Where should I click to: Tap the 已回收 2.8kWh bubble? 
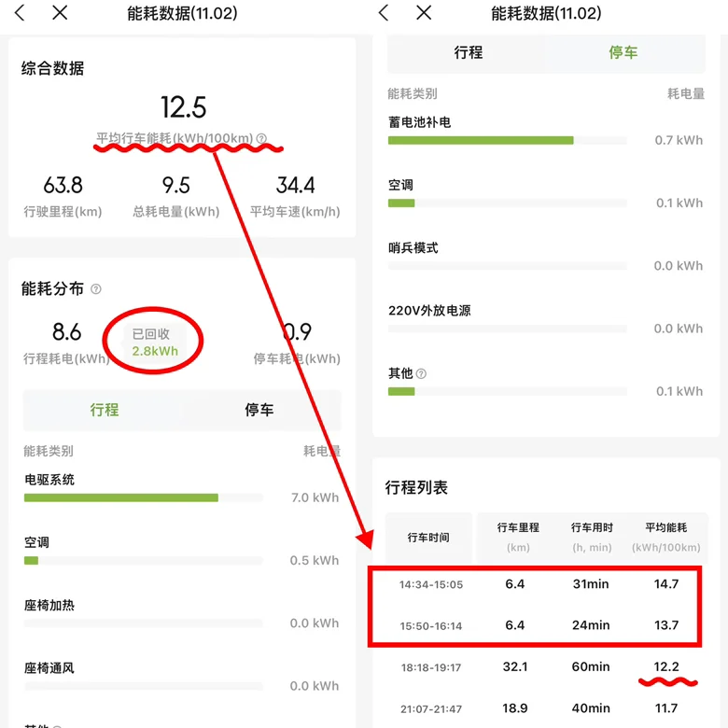pos(154,343)
